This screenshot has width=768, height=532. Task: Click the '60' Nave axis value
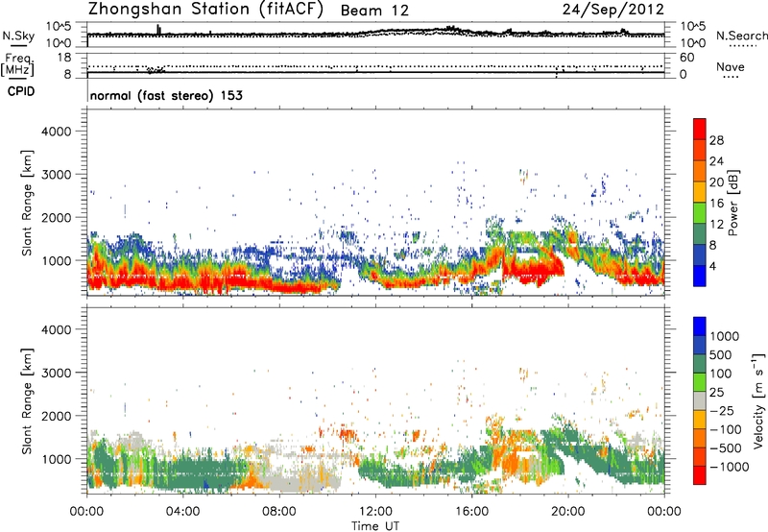(x=686, y=58)
